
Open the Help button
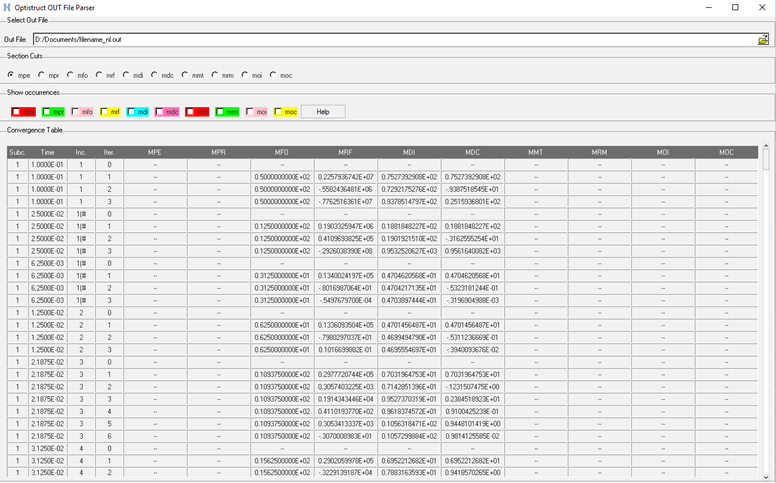[x=322, y=111]
